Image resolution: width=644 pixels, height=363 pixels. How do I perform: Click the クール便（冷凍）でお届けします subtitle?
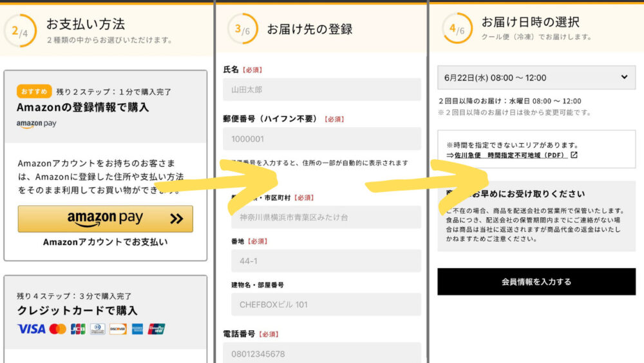537,37
